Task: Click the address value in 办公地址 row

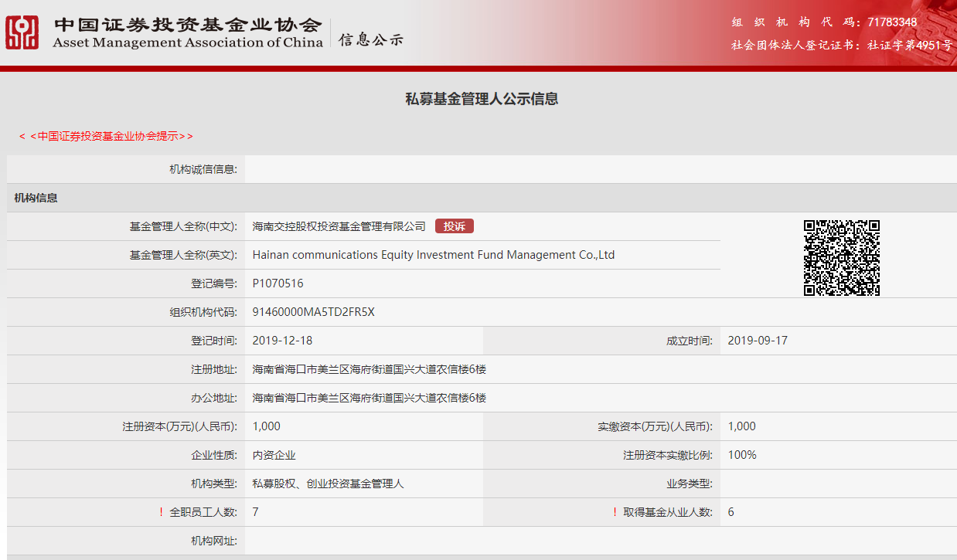Action: point(369,398)
